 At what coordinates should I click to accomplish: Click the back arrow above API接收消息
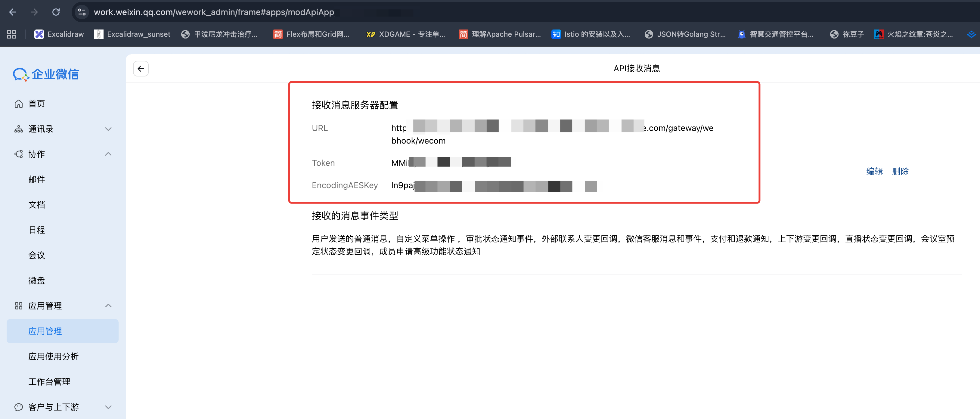point(140,69)
